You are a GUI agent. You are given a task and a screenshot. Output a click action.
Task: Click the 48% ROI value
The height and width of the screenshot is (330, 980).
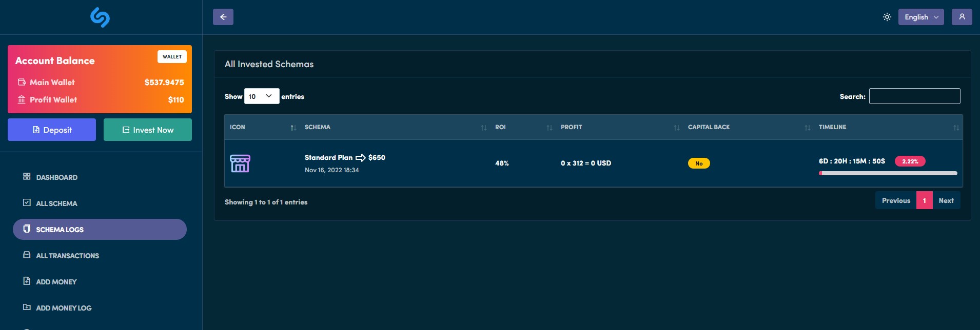pyautogui.click(x=502, y=163)
